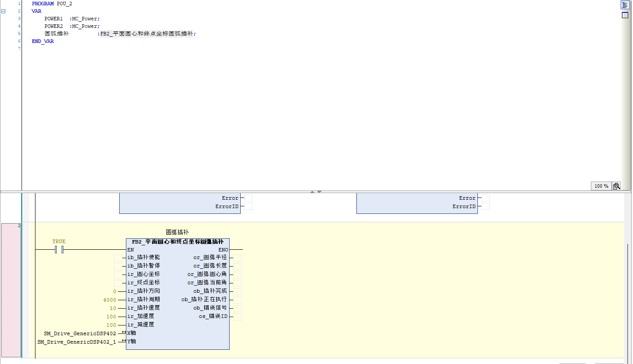Image resolution: width=633 pixels, height=364 pixels.
Task: Click the Y轴 in-out pin label
Action: [x=132, y=341]
